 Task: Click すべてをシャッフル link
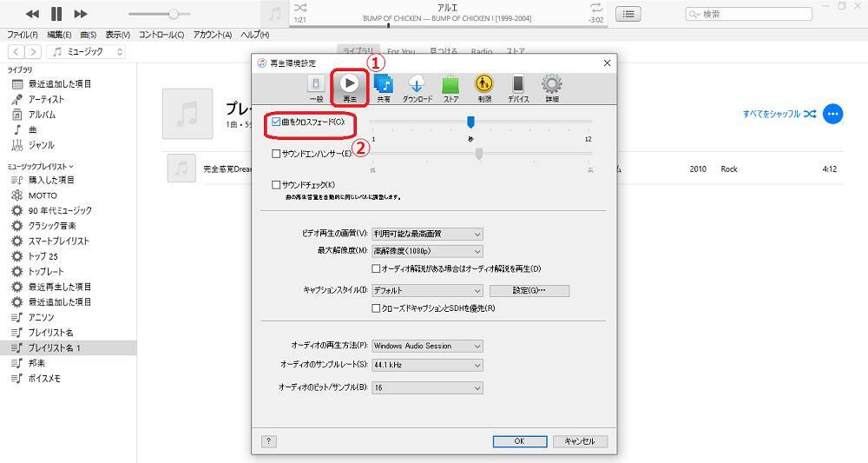click(779, 114)
